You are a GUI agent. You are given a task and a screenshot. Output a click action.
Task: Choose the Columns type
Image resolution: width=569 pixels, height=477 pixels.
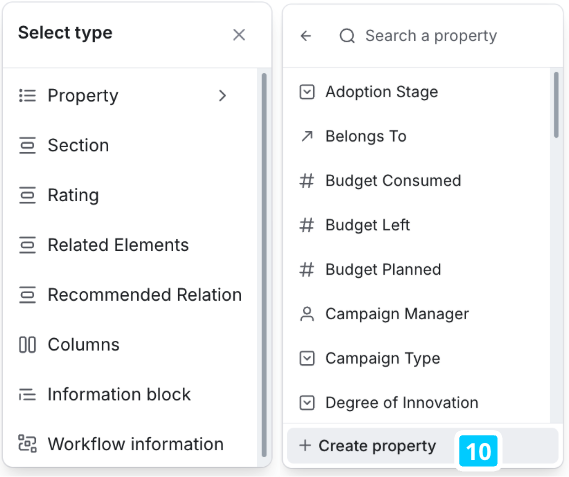130,344
